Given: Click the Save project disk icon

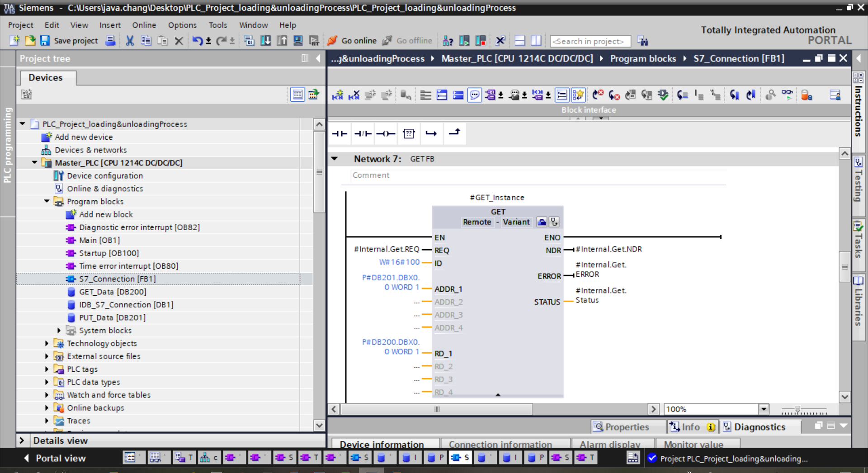Looking at the screenshot, I should [45, 41].
